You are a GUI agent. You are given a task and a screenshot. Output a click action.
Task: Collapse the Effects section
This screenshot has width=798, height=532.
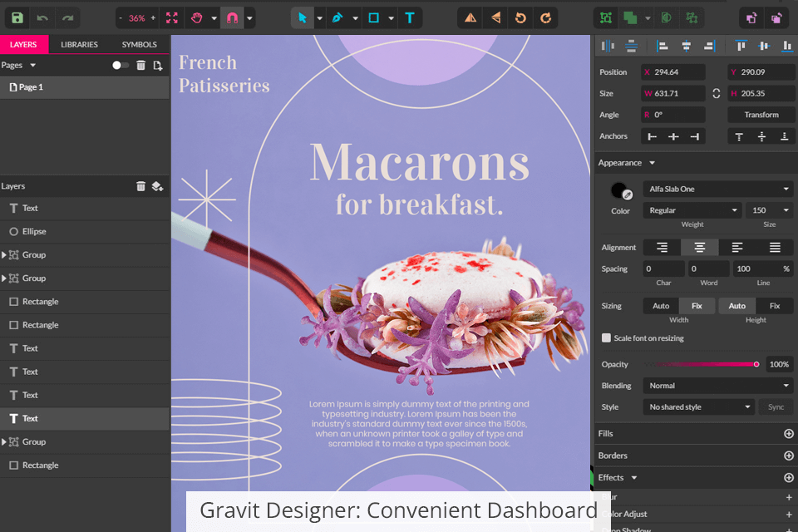[x=634, y=477]
